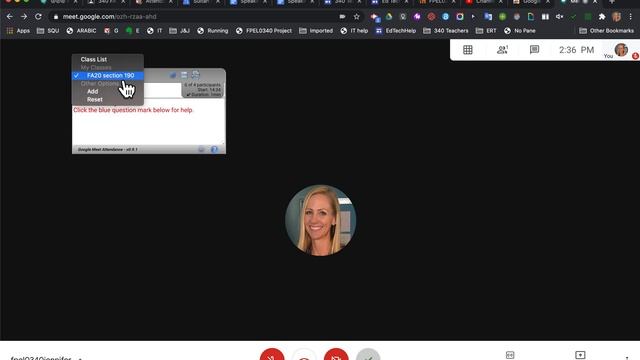Expand the Other Bookmarks folder
Image resolution: width=640 pixels, height=360 pixels.
coord(607,31)
